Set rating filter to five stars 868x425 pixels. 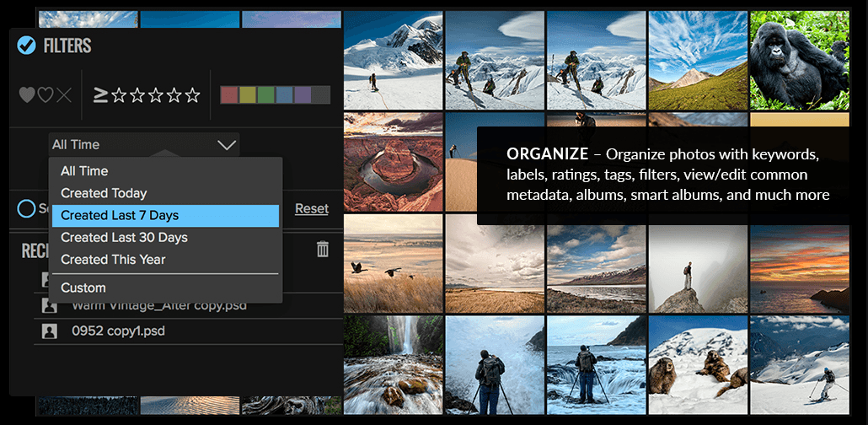tap(192, 95)
